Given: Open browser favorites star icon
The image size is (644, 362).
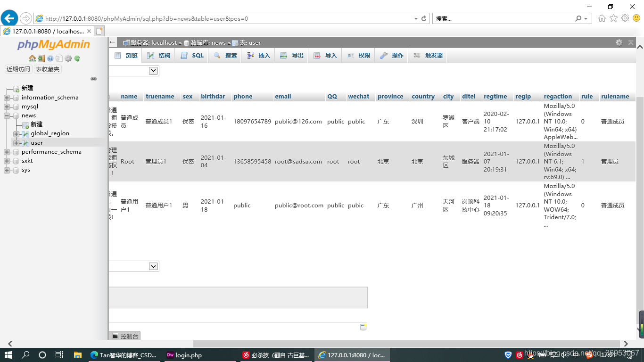Looking at the screenshot, I should point(613,18).
